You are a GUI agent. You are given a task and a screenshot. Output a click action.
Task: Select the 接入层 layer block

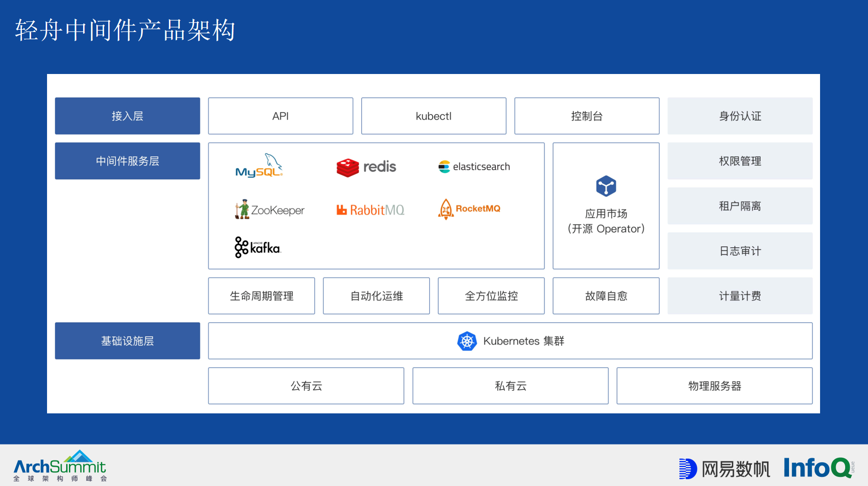tap(127, 116)
